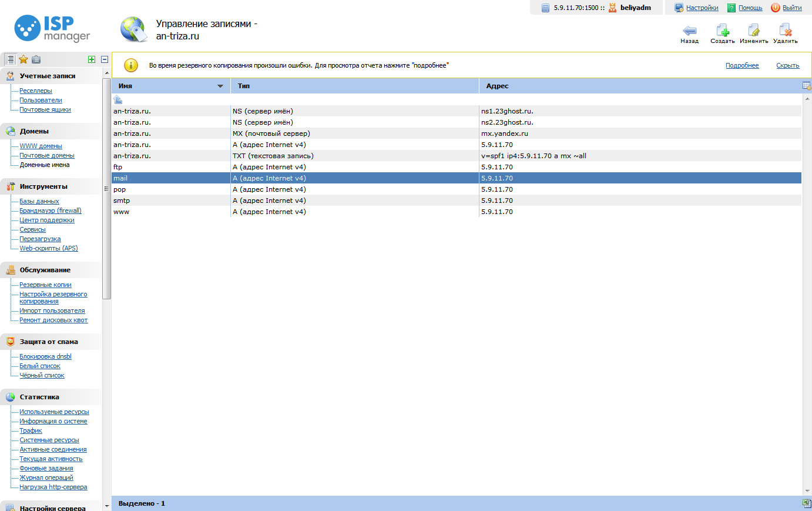Open the WWW домены menu item
Image resolution: width=812 pixels, height=511 pixels.
point(41,146)
